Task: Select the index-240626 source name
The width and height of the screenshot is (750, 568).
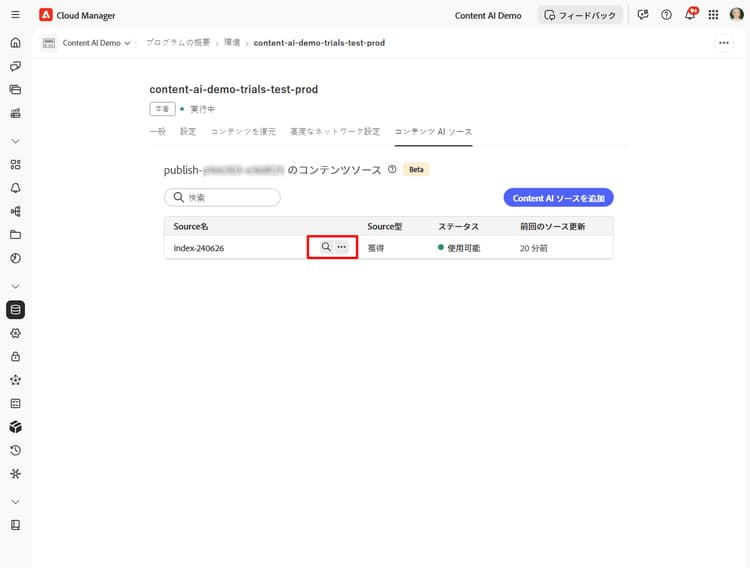Action: click(x=199, y=248)
